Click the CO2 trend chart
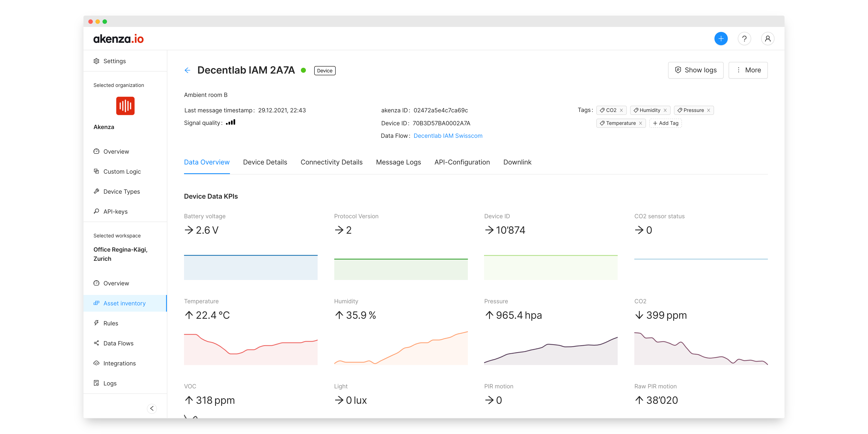 (x=701, y=348)
